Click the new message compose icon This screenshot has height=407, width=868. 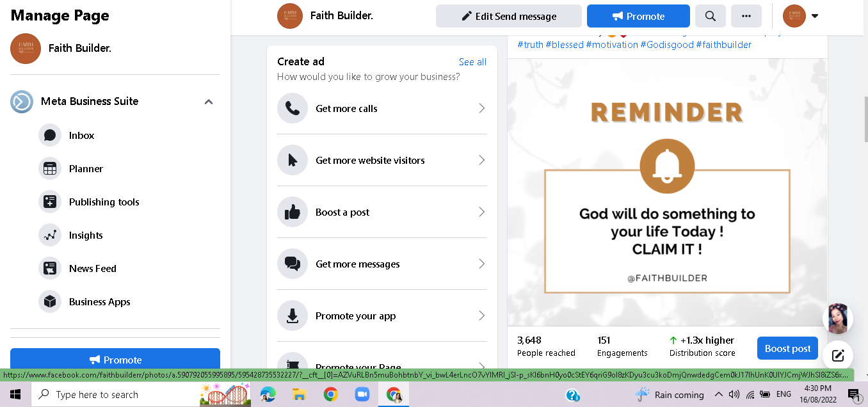[838, 356]
